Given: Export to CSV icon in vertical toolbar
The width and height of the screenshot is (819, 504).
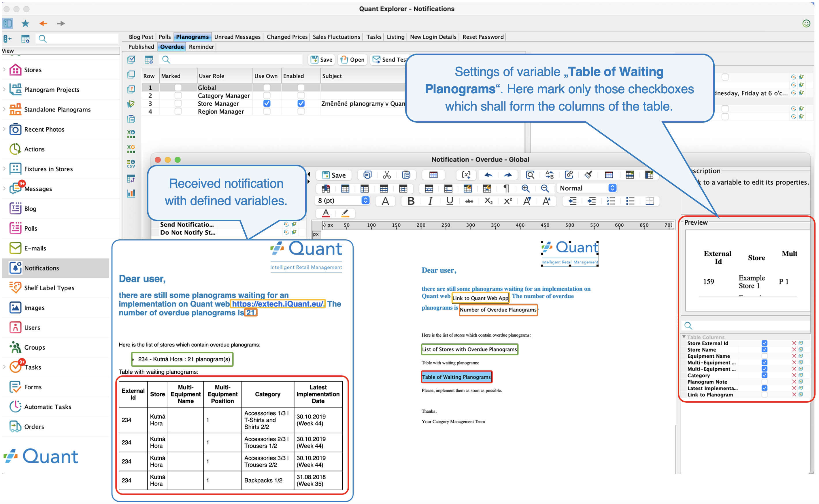Looking at the screenshot, I should tap(131, 164).
